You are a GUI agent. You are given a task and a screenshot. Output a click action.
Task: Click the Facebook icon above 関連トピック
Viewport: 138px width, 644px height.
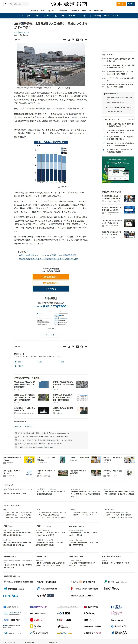(x=82, y=347)
